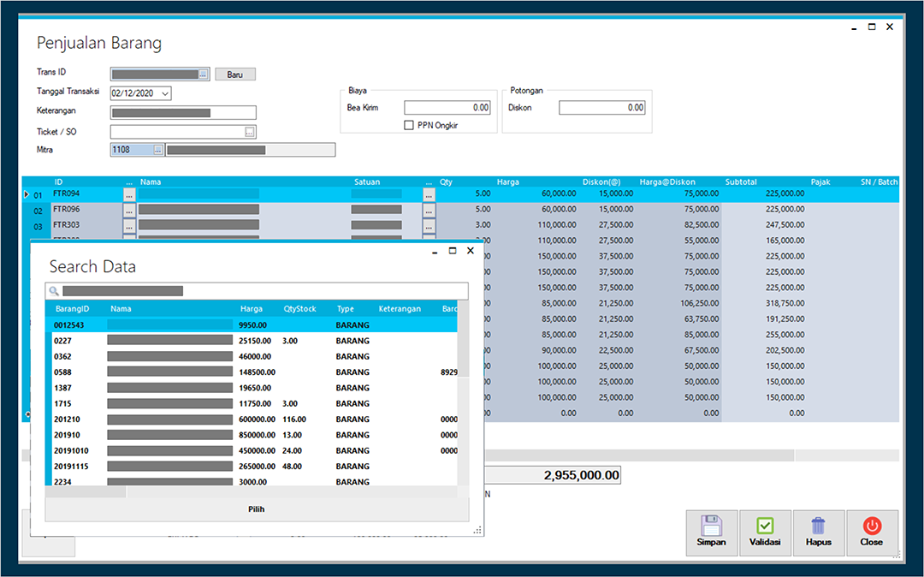This screenshot has width=924, height=577.
Task: Click the Diskon amount field
Action: pyautogui.click(x=602, y=107)
